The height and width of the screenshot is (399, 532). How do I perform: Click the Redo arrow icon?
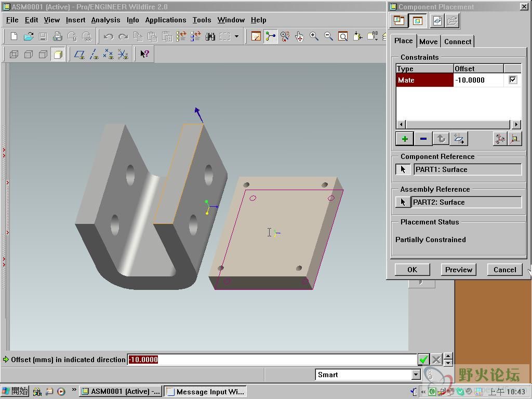pyautogui.click(x=123, y=36)
